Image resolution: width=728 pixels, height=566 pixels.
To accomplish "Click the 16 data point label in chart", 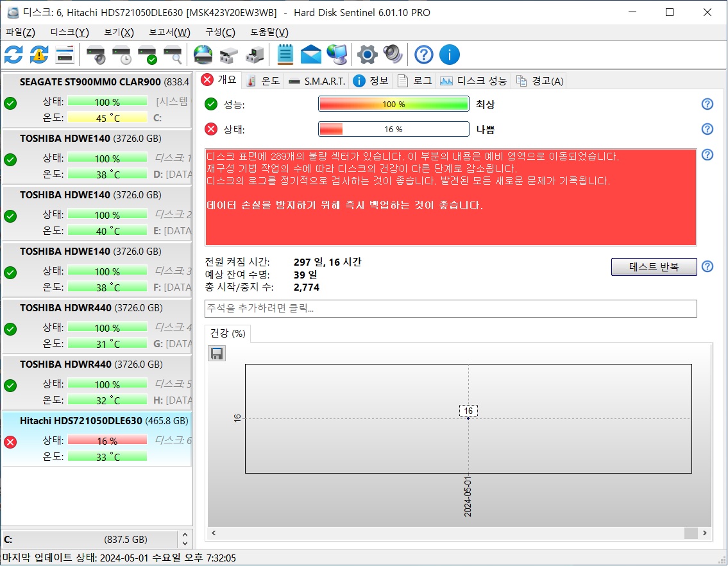I will (468, 411).
